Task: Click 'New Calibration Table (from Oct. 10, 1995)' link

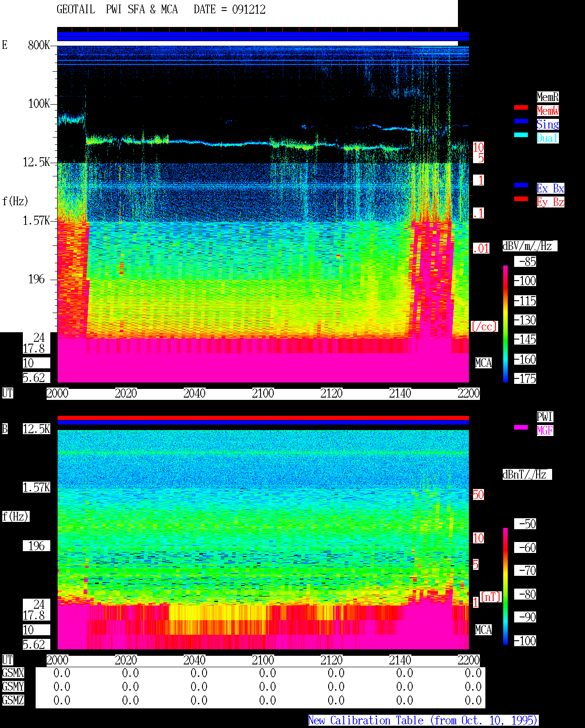Action: (423, 720)
